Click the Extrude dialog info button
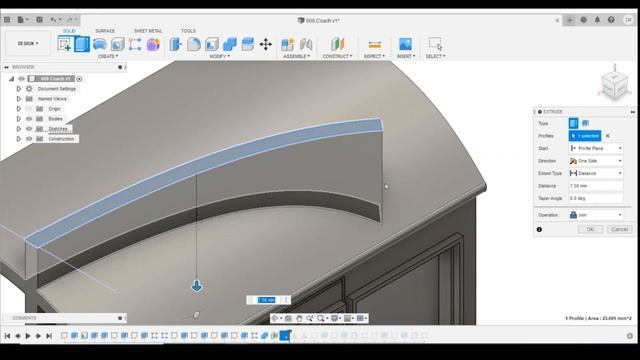This screenshot has width=640, height=360. tap(539, 229)
